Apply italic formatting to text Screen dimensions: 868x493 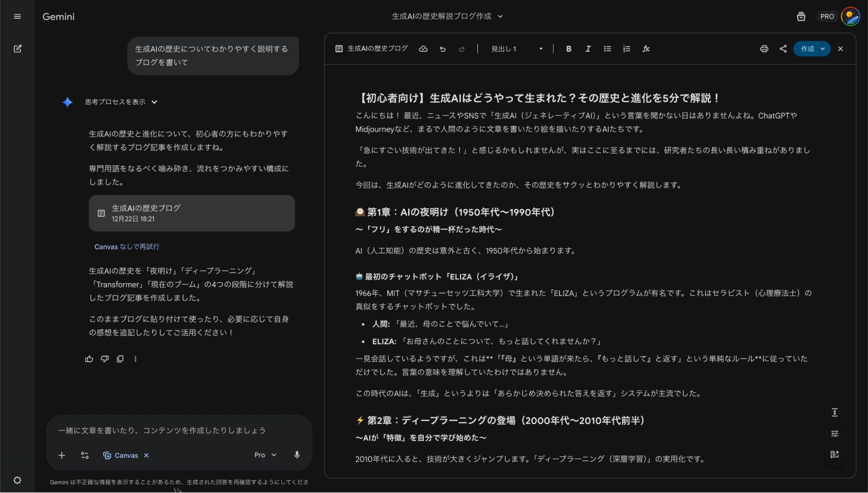[x=587, y=49]
